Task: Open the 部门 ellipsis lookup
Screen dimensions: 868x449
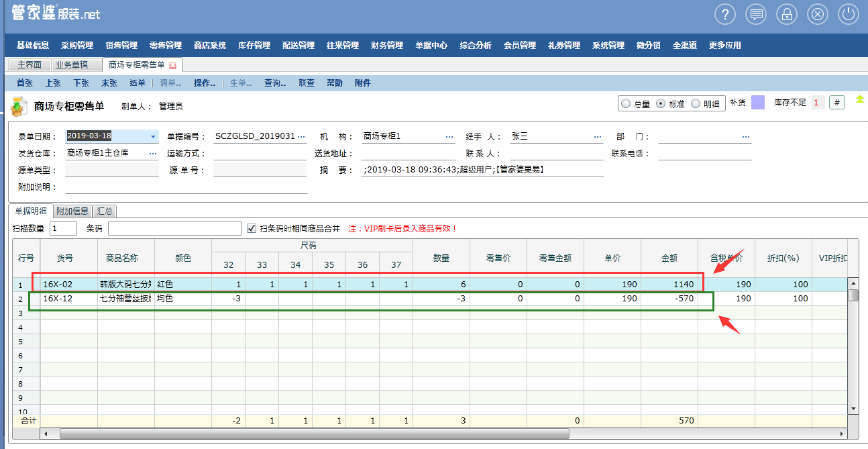Action: click(x=745, y=137)
